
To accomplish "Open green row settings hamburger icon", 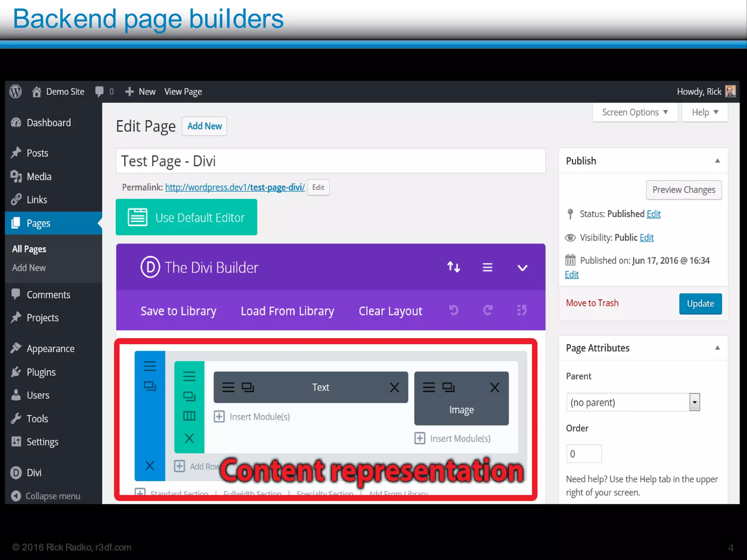I will [x=189, y=376].
